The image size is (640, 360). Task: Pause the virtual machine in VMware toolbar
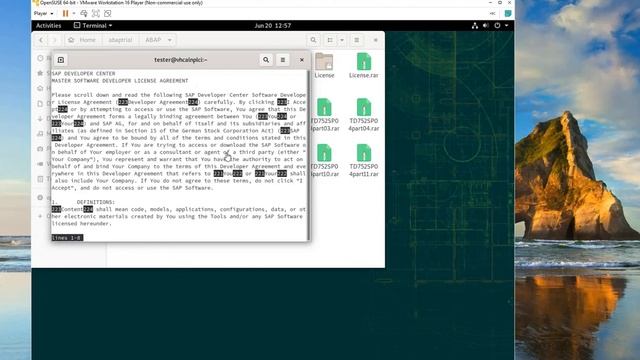[x=65, y=13]
